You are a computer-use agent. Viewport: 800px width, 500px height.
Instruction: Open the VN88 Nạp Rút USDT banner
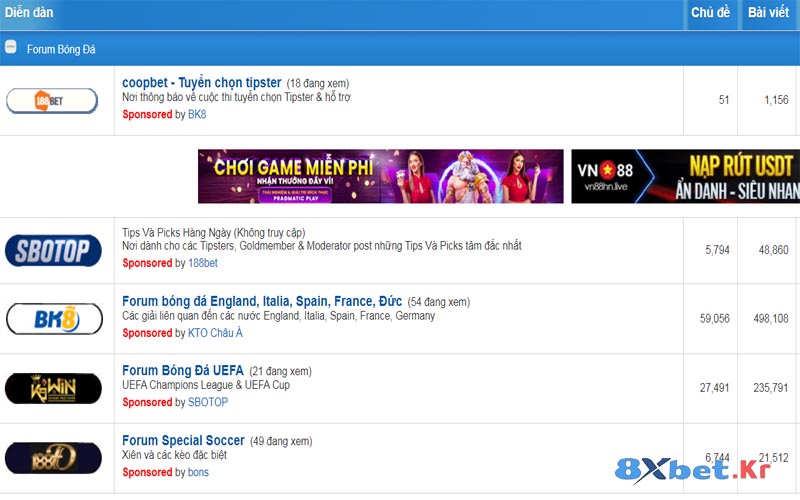click(685, 176)
